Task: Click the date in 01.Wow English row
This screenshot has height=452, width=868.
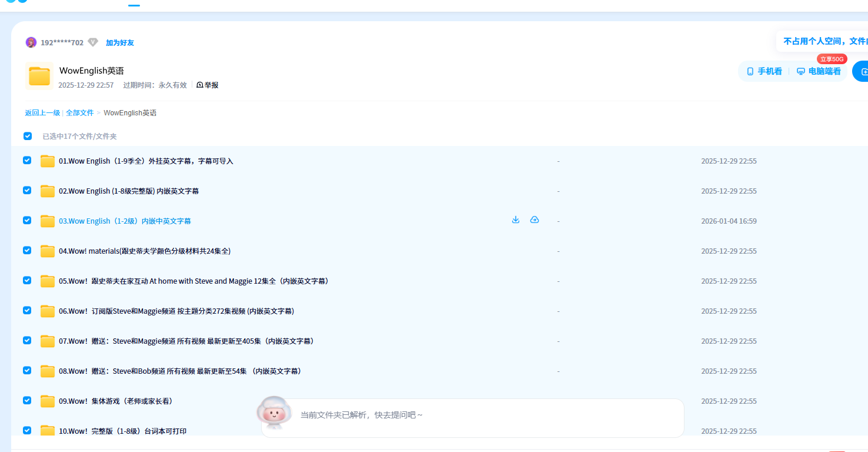Action: point(729,161)
